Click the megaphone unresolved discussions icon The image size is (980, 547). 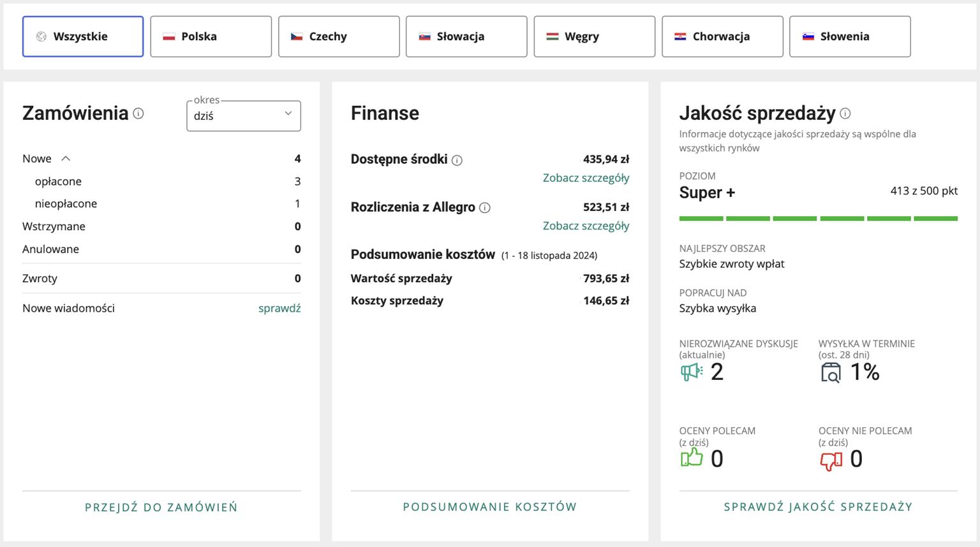point(692,372)
